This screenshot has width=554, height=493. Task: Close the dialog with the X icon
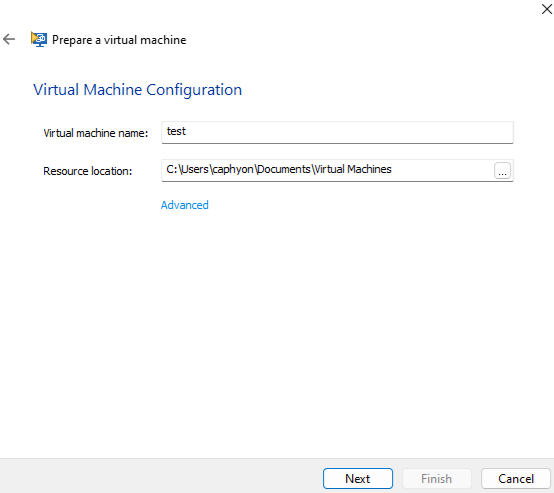546,9
